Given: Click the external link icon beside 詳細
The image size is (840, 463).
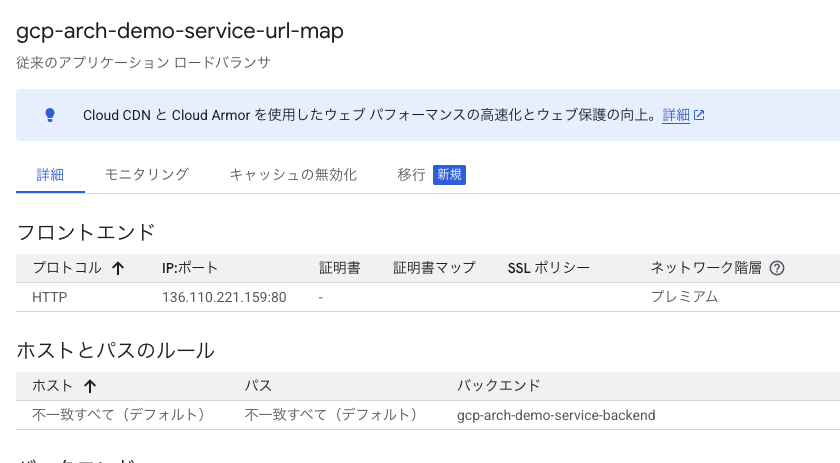Looking at the screenshot, I should pos(700,115).
